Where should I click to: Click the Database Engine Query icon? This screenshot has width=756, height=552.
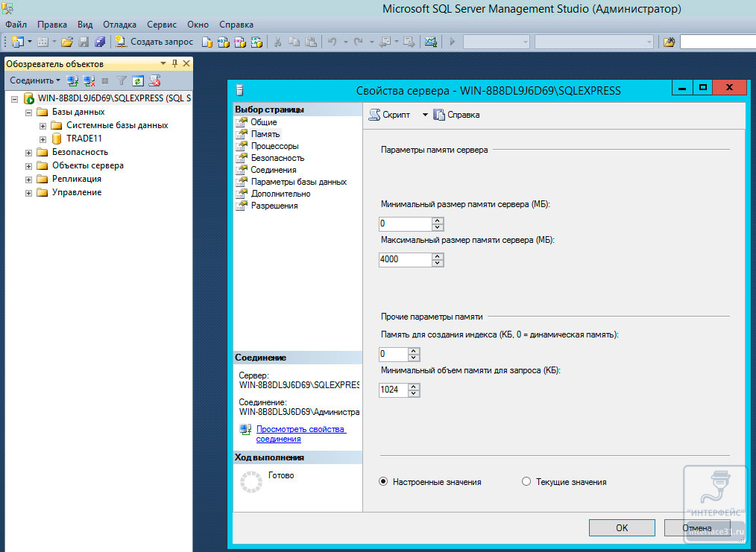pyautogui.click(x=207, y=42)
